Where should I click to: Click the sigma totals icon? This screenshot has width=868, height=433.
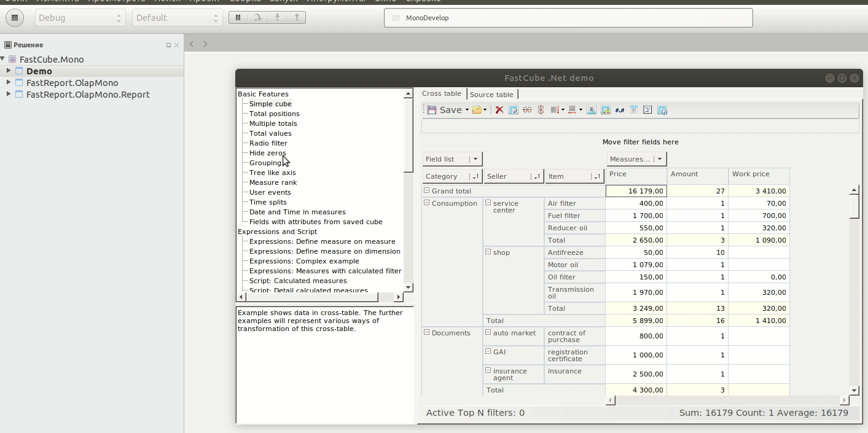[x=592, y=110]
